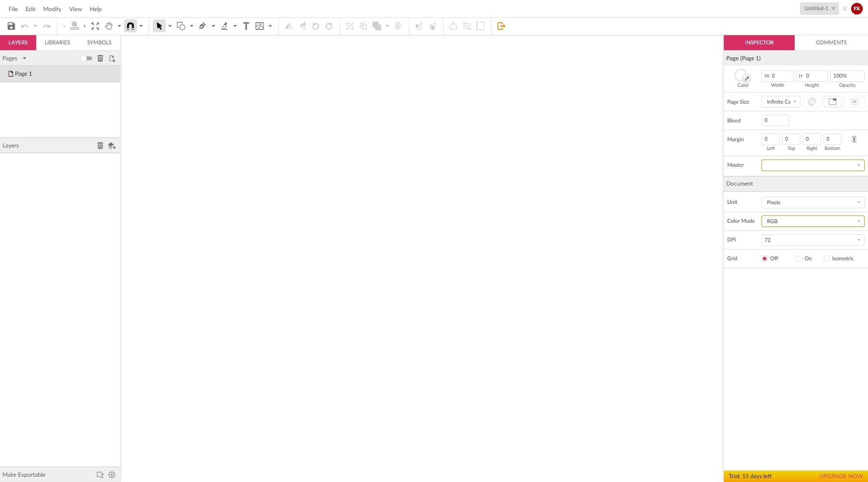Save the document with the Save icon
Image resolution: width=868 pixels, height=482 pixels.
[11, 26]
